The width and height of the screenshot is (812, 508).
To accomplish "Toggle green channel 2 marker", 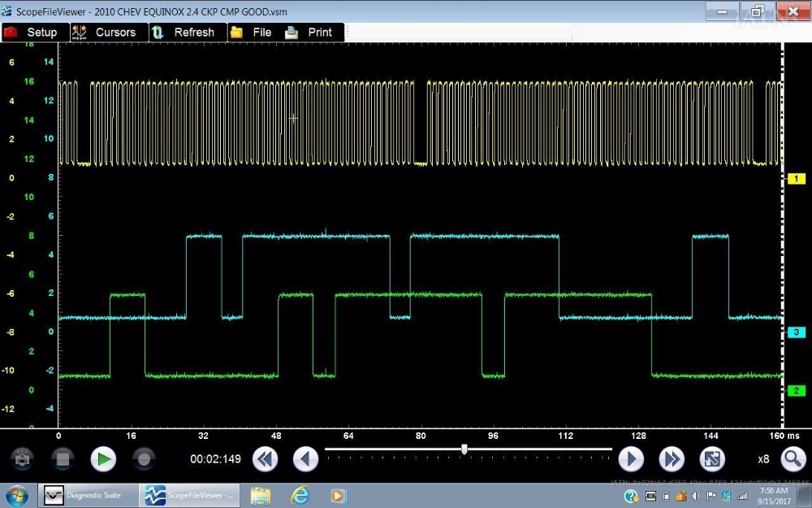I will 797,391.
